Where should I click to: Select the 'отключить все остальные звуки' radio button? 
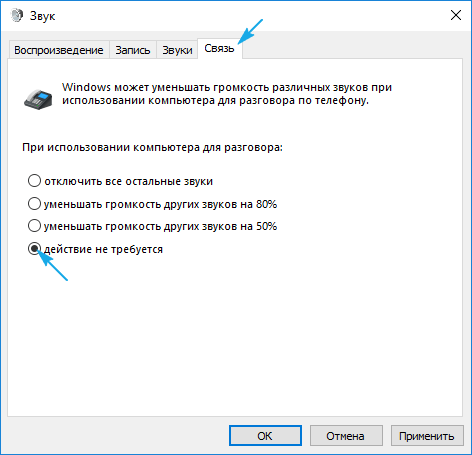coord(34,181)
